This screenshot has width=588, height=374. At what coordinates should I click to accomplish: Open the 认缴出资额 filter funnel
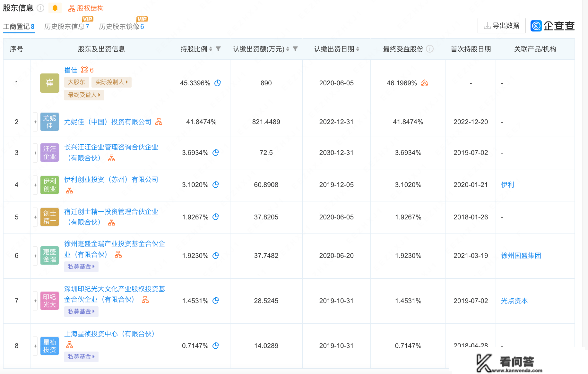click(295, 49)
